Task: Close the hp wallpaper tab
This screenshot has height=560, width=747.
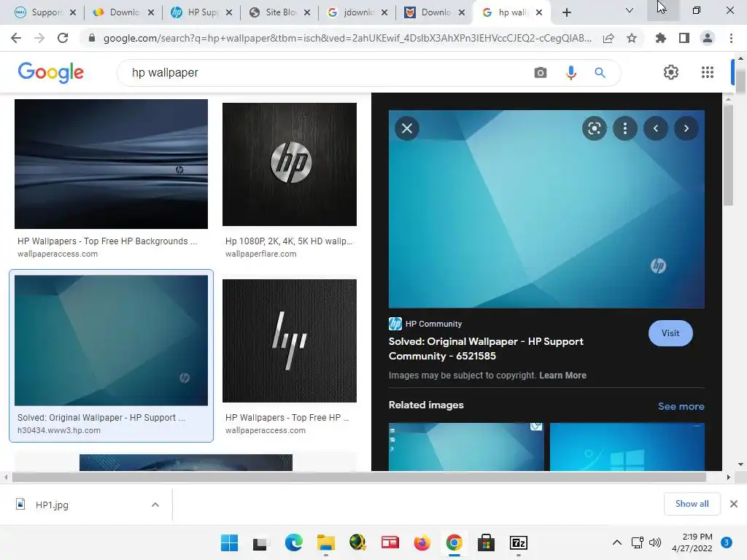Action: pyautogui.click(x=539, y=12)
